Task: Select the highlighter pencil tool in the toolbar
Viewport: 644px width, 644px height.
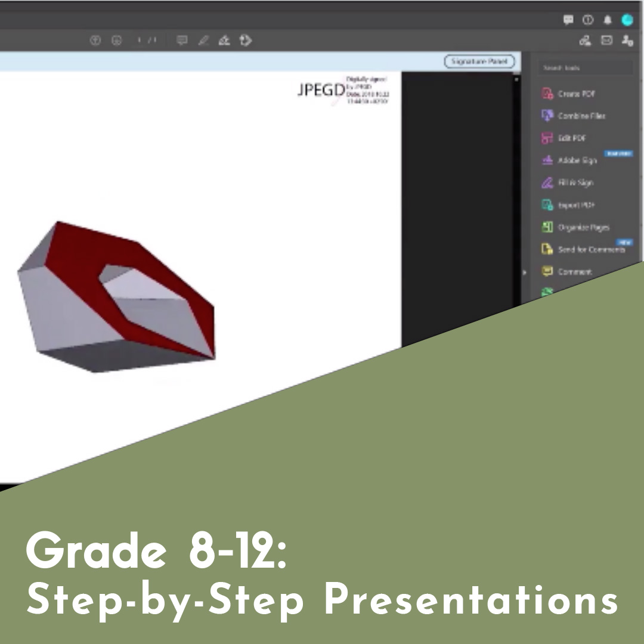Action: pyautogui.click(x=203, y=40)
